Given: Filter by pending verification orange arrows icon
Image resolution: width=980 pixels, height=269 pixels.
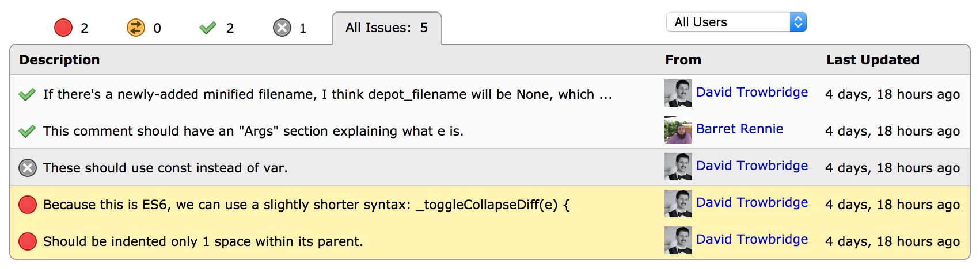Looking at the screenshot, I should [x=136, y=28].
